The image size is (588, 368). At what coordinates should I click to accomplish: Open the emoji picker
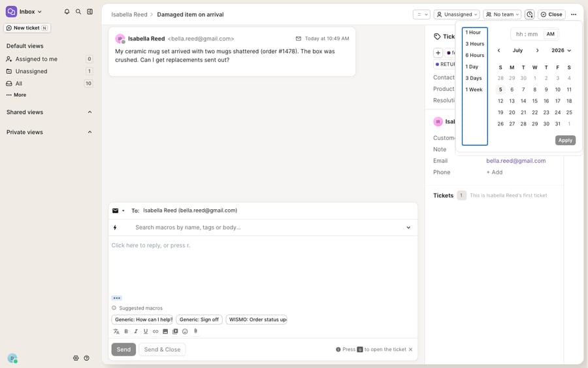pyautogui.click(x=185, y=331)
